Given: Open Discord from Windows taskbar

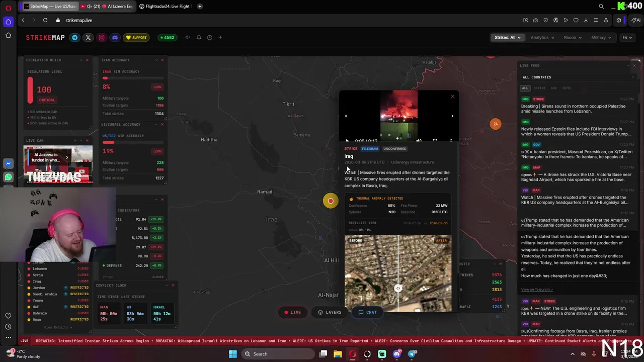Looking at the screenshot, I should (397, 354).
